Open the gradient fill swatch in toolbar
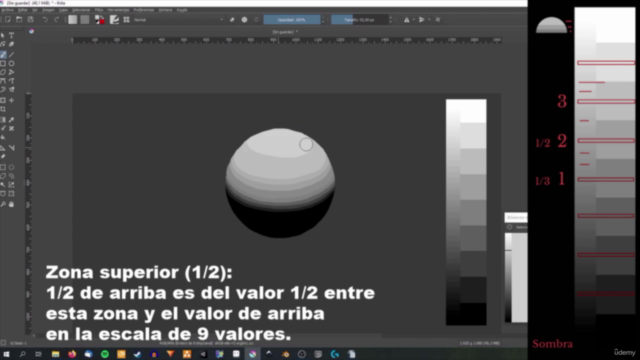 pos(73,20)
